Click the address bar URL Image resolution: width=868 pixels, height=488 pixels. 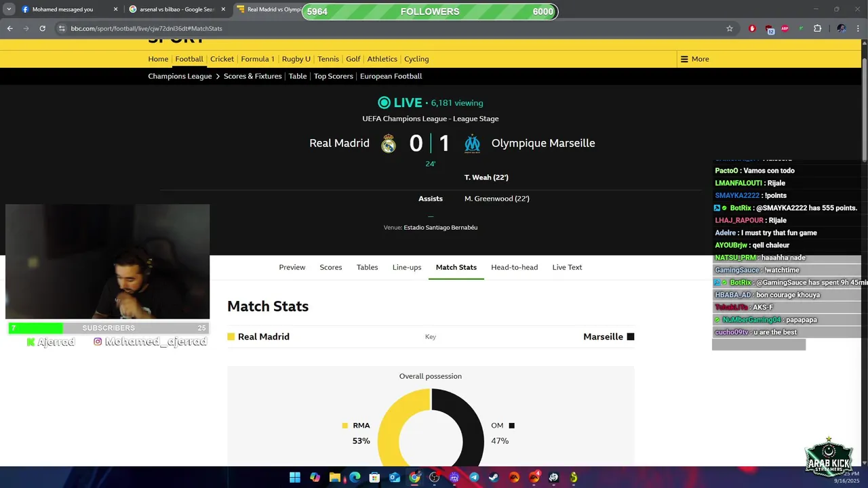point(146,28)
